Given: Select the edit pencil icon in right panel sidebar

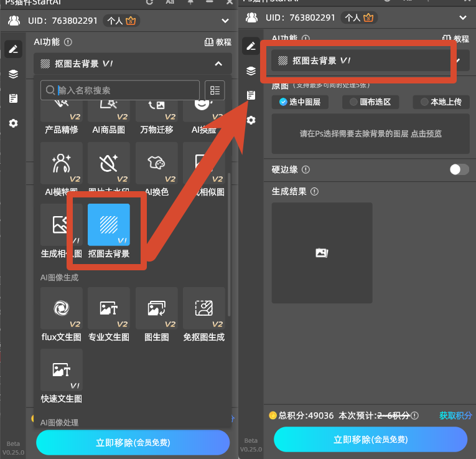Looking at the screenshot, I should coord(251,46).
